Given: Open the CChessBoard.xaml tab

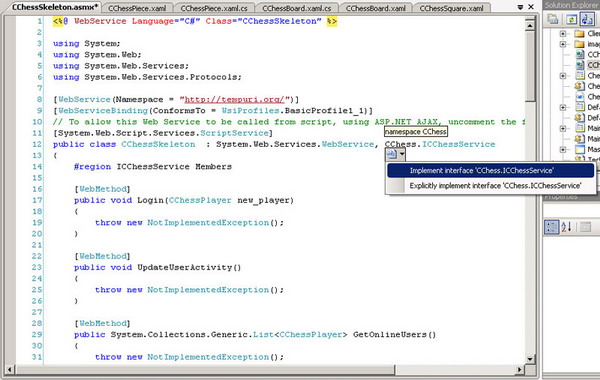Looking at the screenshot, I should click(376, 8).
